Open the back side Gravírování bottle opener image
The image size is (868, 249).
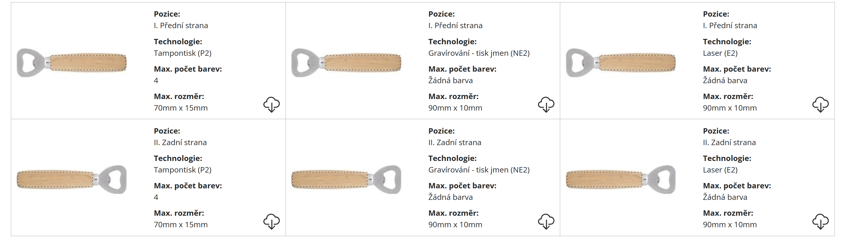tap(346, 179)
